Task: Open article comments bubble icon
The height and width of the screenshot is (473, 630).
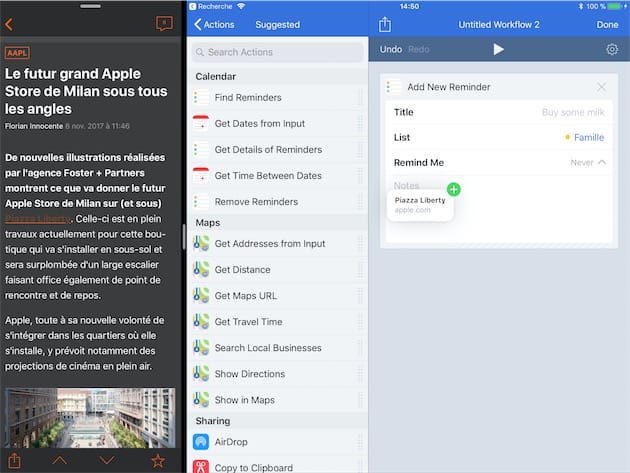Action: click(164, 24)
